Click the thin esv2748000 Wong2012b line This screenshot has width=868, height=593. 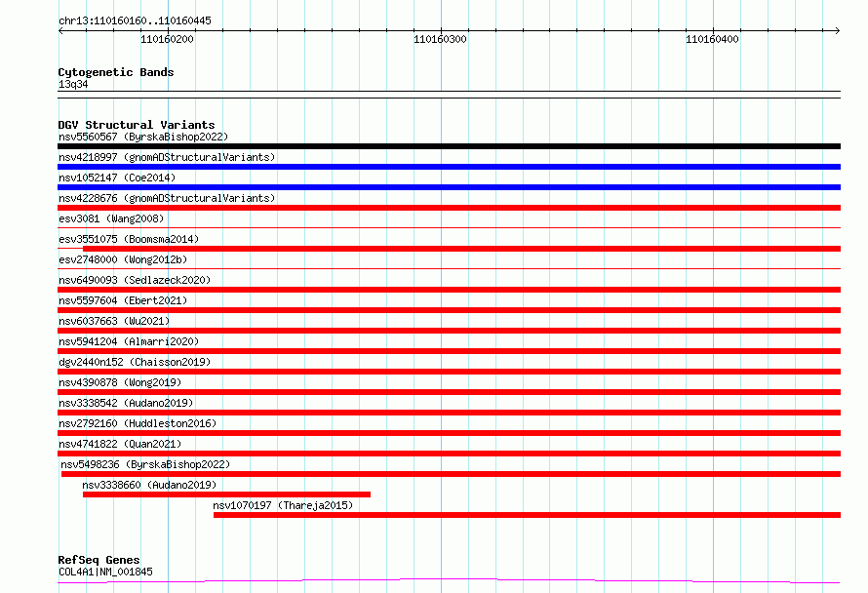[449, 268]
